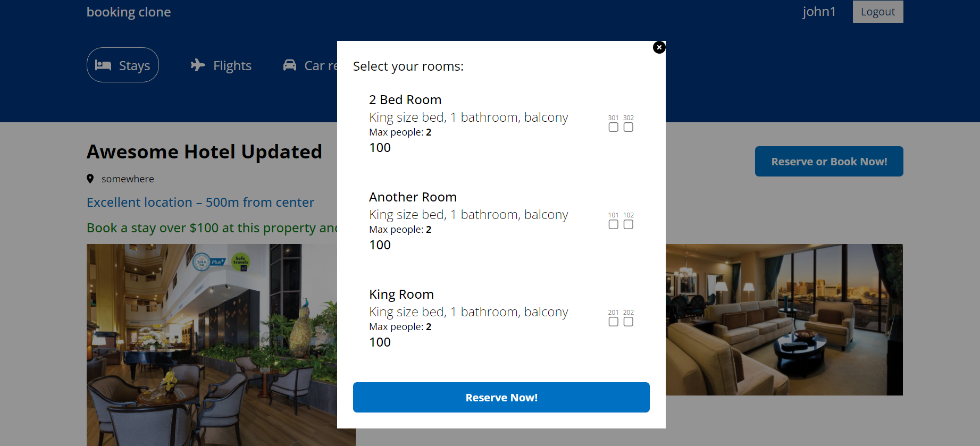Viewport: 980px width, 446px height.
Task: Click the john1 username
Action: click(x=819, y=11)
